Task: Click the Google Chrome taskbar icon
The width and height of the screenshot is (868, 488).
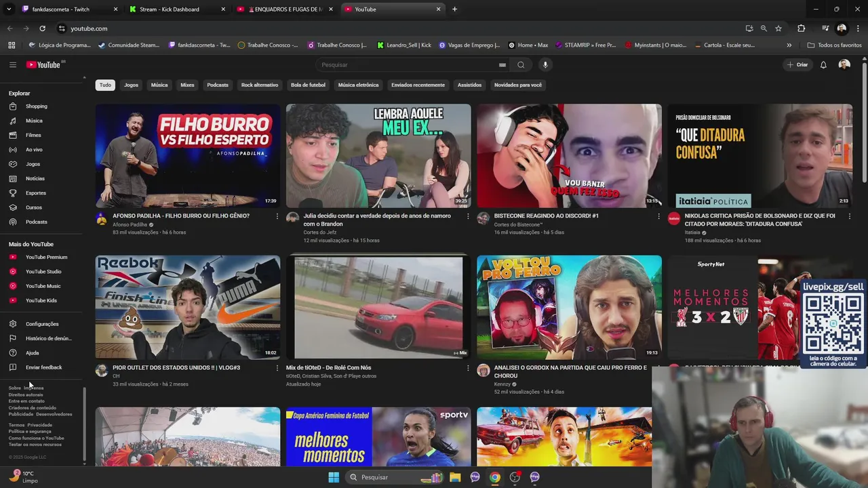Action: pyautogui.click(x=495, y=477)
